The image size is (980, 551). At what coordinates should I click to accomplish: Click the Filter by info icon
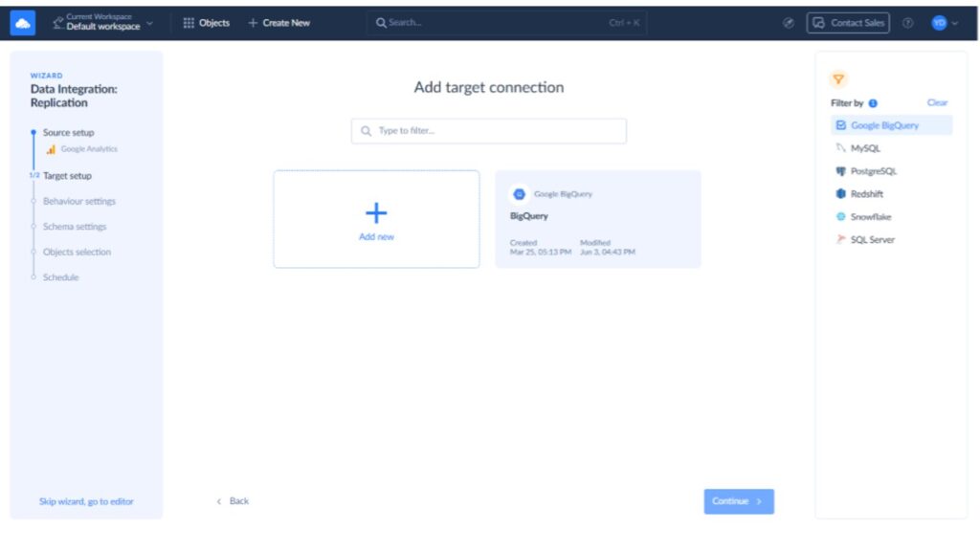coord(873,103)
